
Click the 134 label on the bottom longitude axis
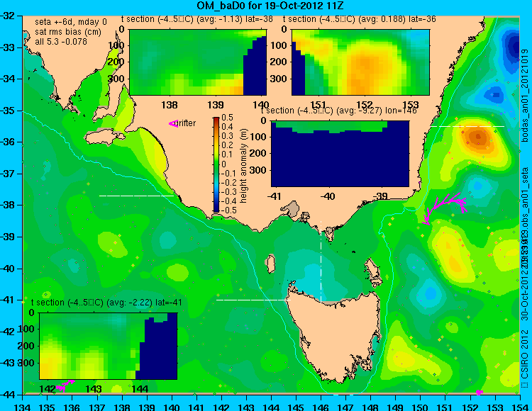23,406
